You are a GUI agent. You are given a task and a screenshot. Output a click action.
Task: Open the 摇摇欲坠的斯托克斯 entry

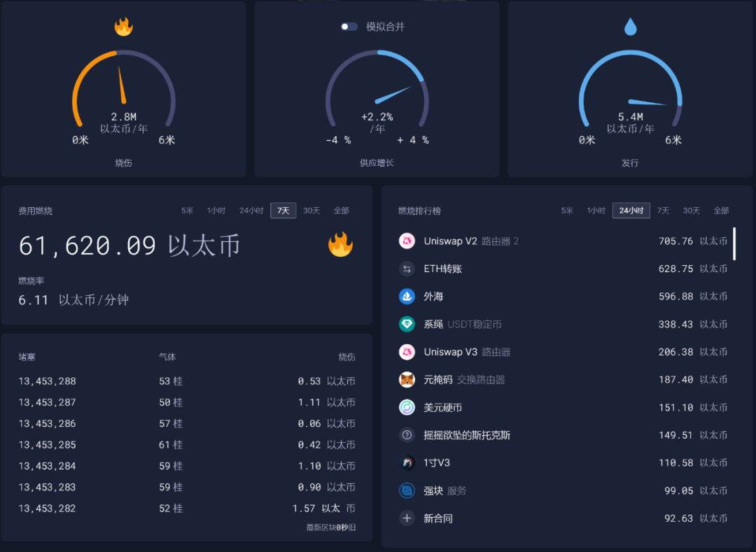pyautogui.click(x=563, y=435)
